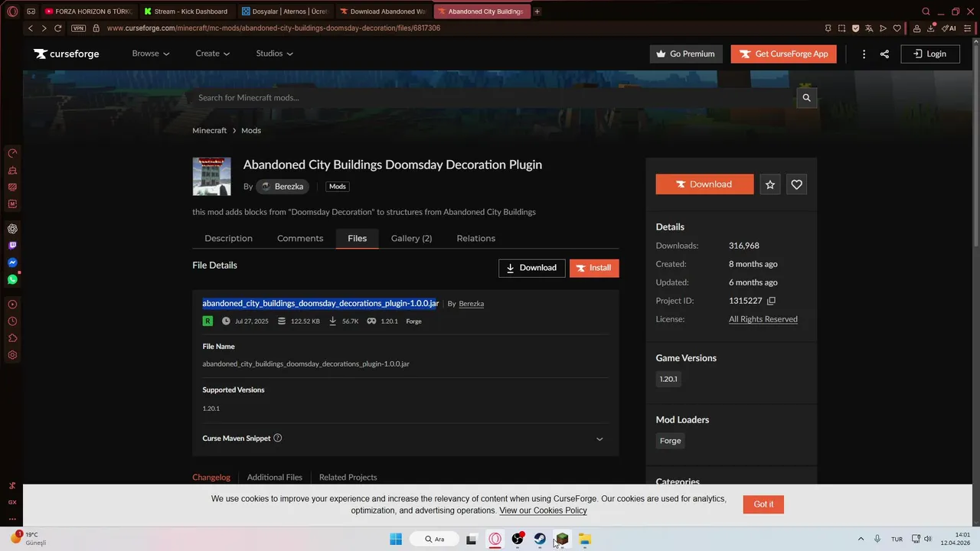Open browser tab search magnifier
The image size is (980, 551).
[x=926, y=11]
